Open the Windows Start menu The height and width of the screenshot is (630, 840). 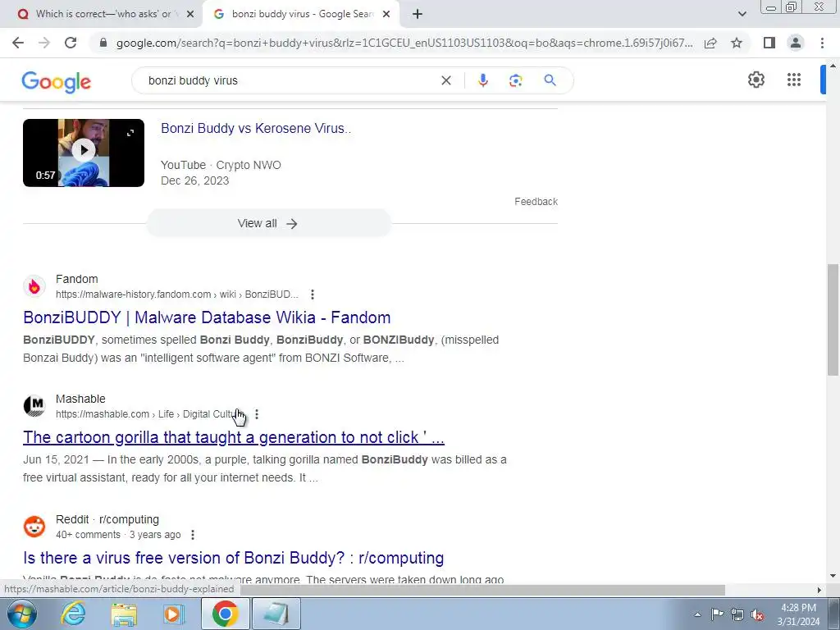(x=21, y=614)
